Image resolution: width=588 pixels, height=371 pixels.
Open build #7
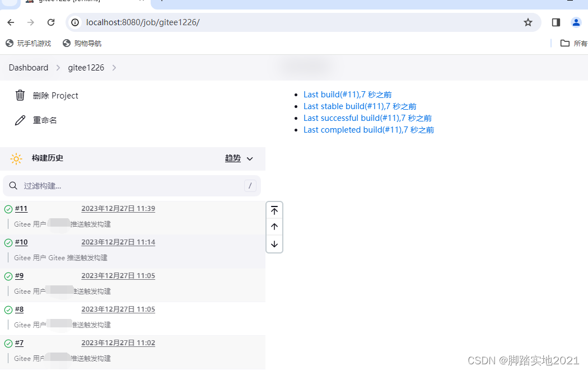point(19,343)
